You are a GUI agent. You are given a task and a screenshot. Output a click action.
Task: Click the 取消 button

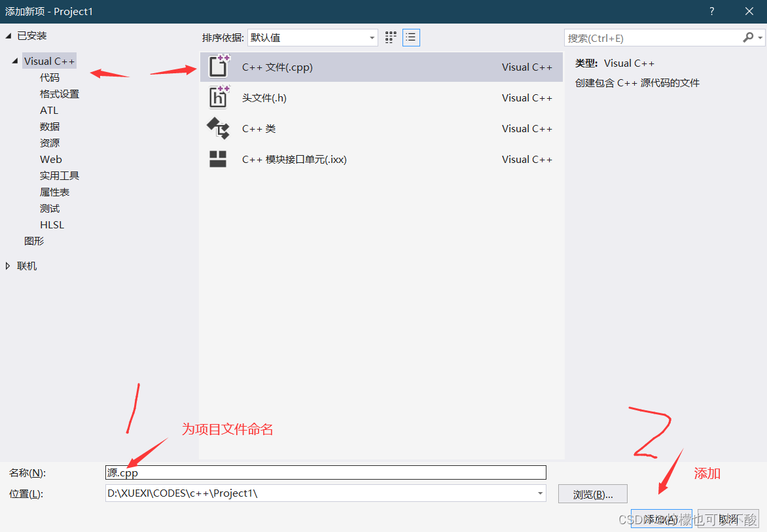click(x=728, y=518)
